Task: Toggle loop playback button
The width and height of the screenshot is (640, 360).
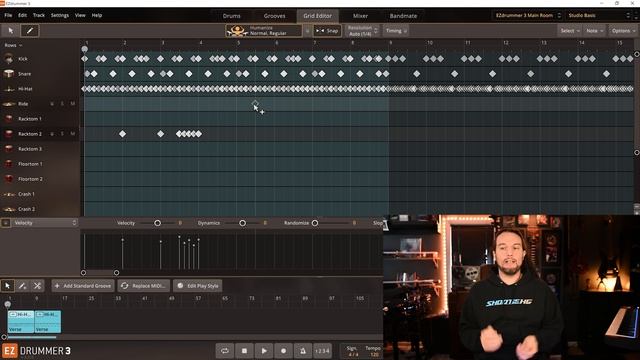Action: 224,351
